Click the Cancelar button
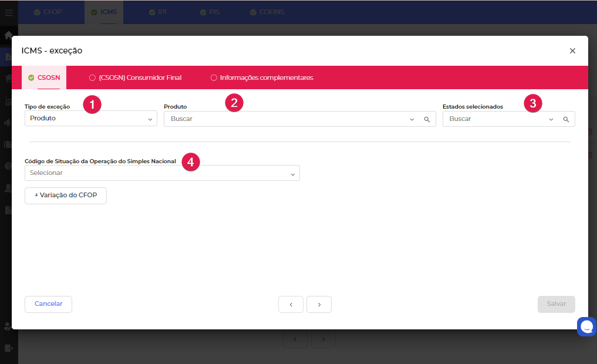Viewport: 597px width, 364px height. coord(48,304)
